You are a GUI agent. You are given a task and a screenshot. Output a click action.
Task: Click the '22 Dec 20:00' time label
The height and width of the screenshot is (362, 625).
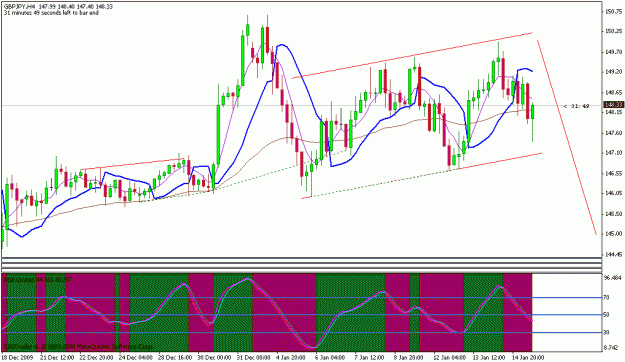click(x=97, y=357)
